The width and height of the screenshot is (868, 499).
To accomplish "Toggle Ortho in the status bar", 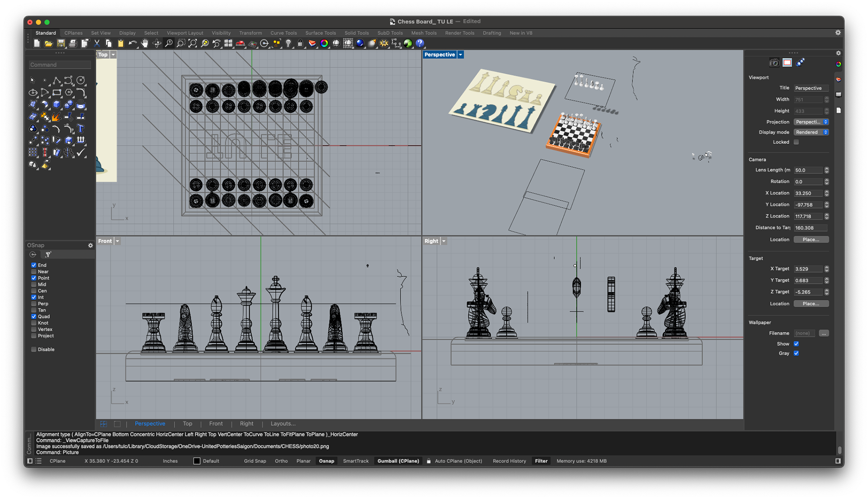I will [281, 461].
